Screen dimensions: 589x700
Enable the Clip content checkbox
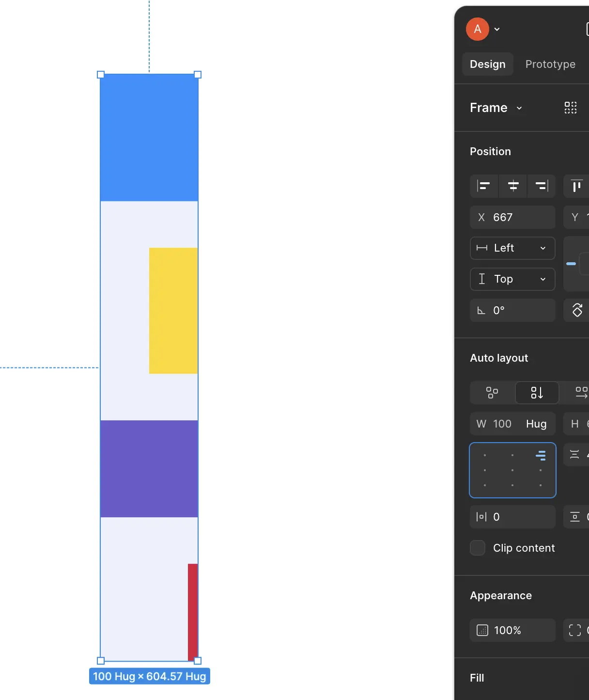tap(478, 548)
